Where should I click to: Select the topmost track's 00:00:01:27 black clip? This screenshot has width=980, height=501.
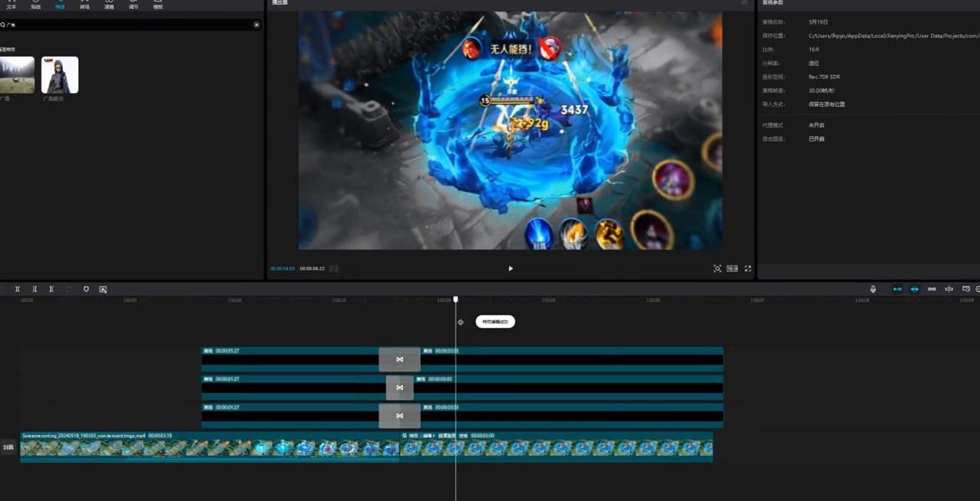point(291,359)
